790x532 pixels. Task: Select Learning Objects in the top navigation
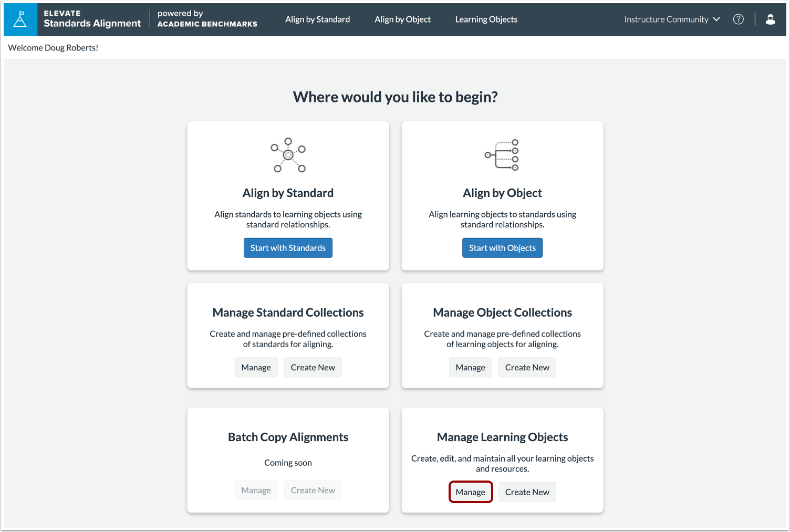pyautogui.click(x=486, y=19)
